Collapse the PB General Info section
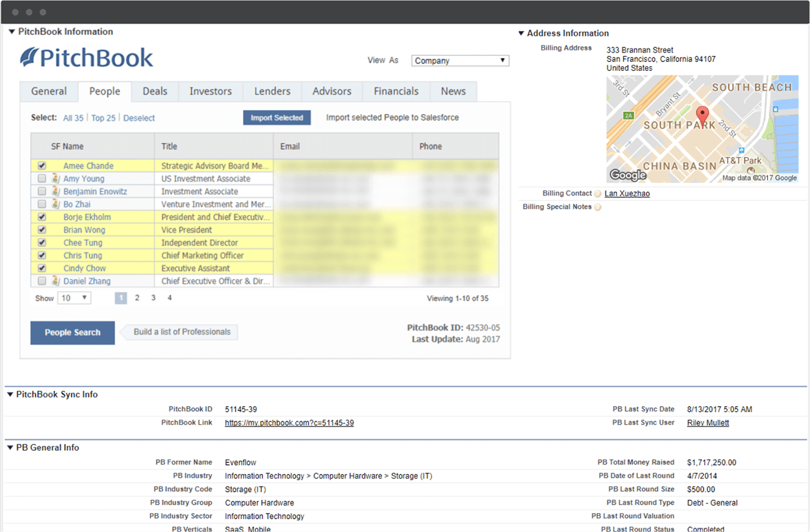 click(10, 447)
